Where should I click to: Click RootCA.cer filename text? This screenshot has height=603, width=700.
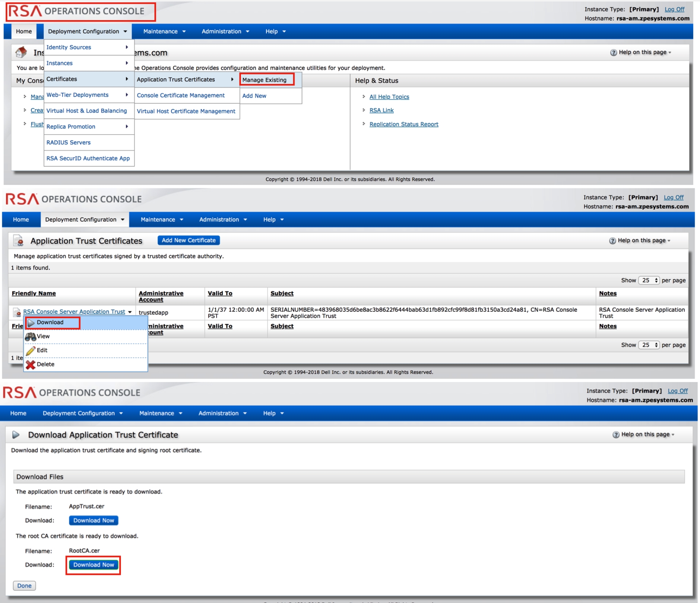(84, 551)
